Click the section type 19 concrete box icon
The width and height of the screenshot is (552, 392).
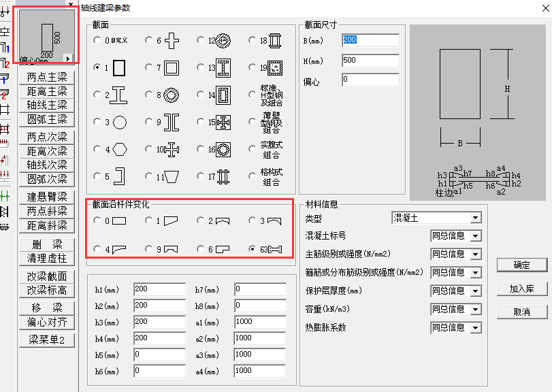(275, 68)
